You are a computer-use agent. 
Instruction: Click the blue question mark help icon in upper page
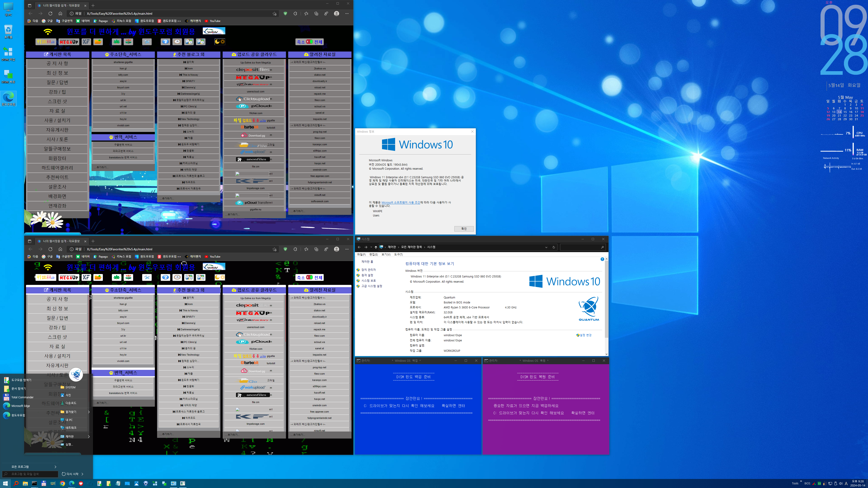[165, 42]
